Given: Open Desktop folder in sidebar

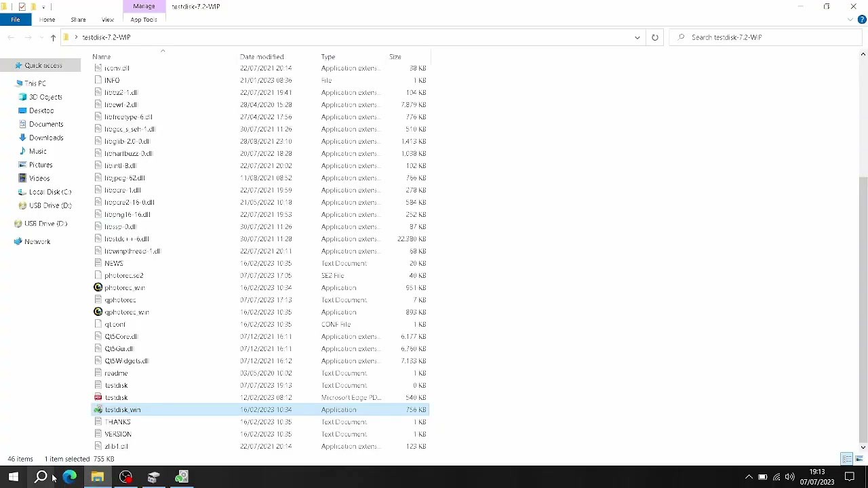Looking at the screenshot, I should [x=41, y=110].
